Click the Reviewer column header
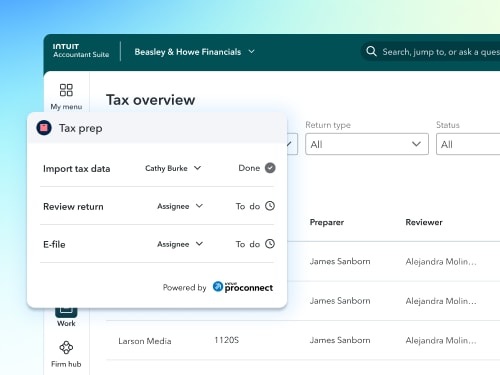Viewport: 500px width, 375px height. tap(424, 222)
